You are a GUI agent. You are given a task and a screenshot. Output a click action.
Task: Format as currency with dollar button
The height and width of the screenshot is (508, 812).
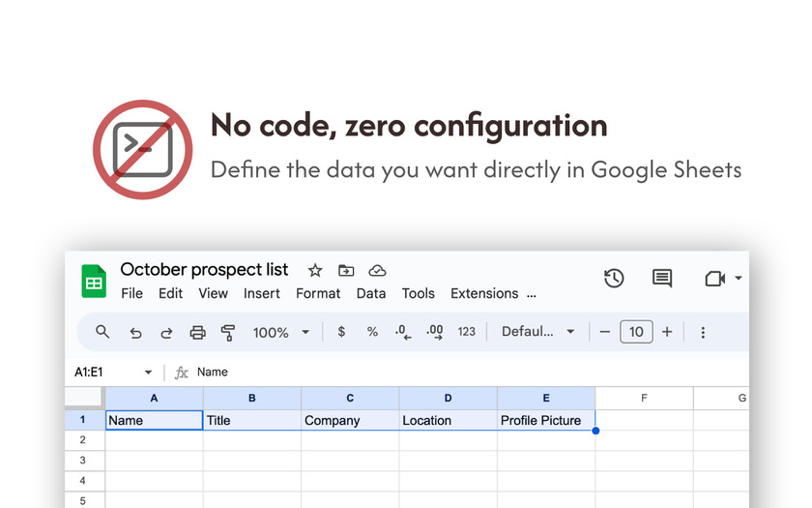point(341,332)
